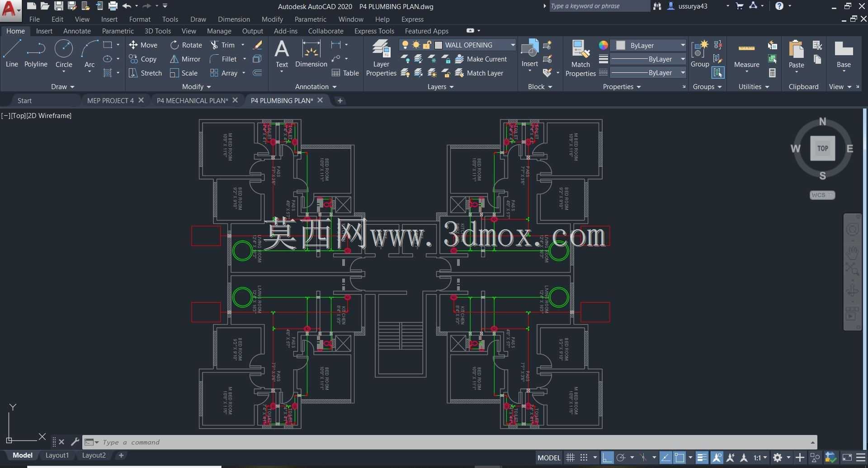Toggle object snap tracking in status bar
This screenshot has height=468, width=868.
click(665, 458)
